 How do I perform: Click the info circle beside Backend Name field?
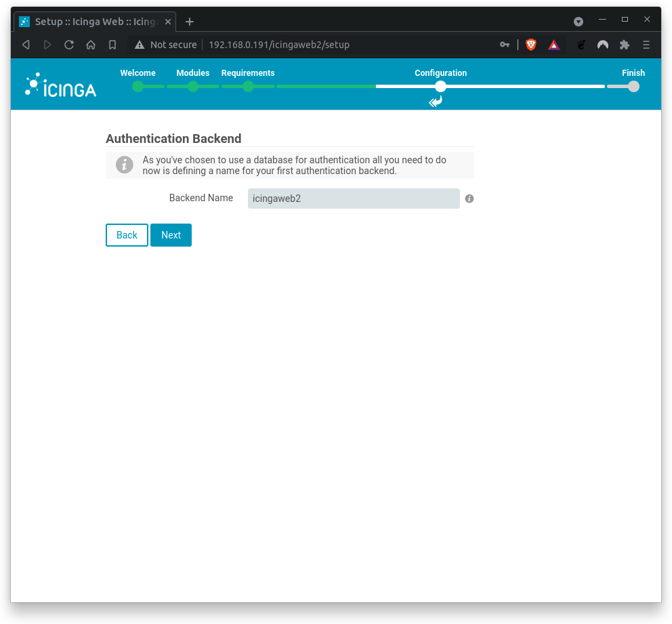click(x=469, y=199)
